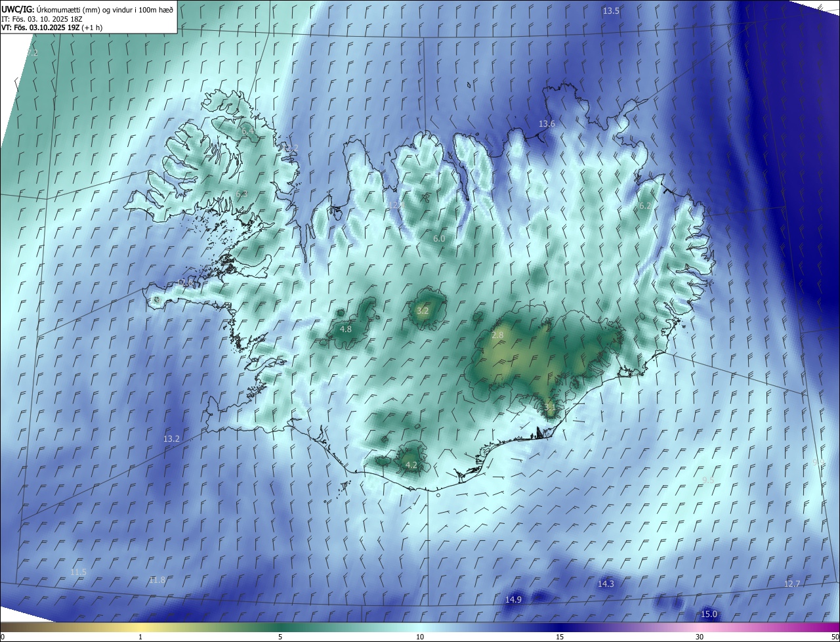Click the legend tick labeled 1
Viewport: 840px width, 642px height.
140,637
